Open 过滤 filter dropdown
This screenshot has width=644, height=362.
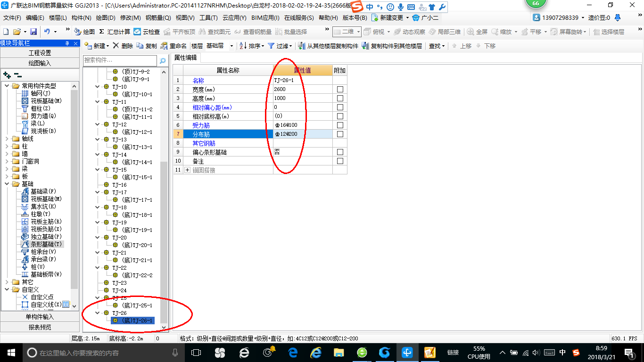pyautogui.click(x=280, y=46)
